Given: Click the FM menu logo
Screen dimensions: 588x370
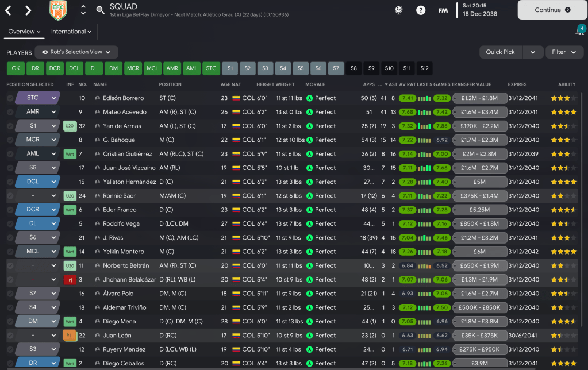Looking at the screenshot, I should point(443,10).
